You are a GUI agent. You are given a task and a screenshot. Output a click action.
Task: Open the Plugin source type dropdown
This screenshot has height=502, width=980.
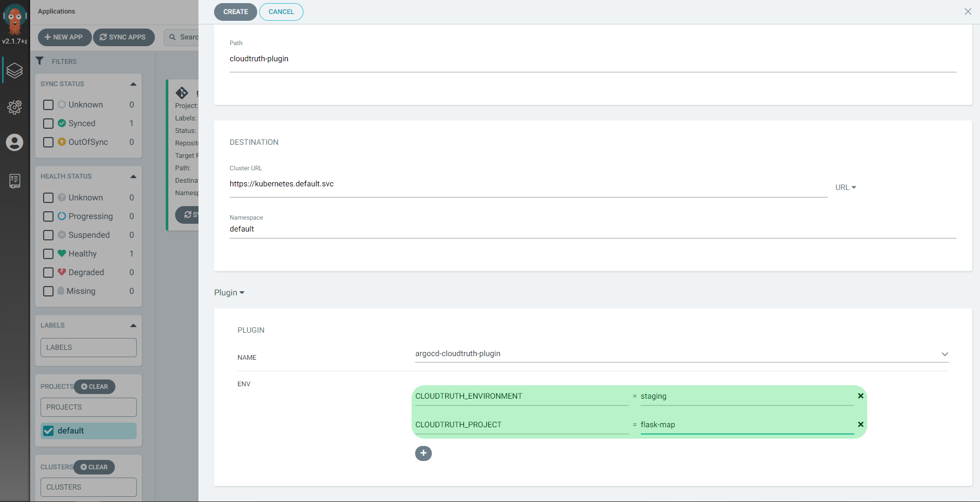point(229,293)
